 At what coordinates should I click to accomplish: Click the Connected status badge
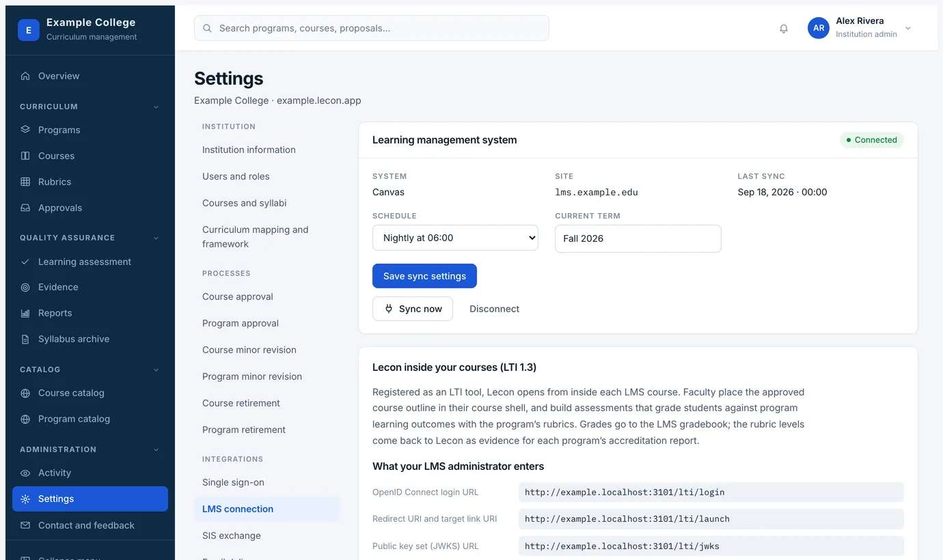click(871, 140)
